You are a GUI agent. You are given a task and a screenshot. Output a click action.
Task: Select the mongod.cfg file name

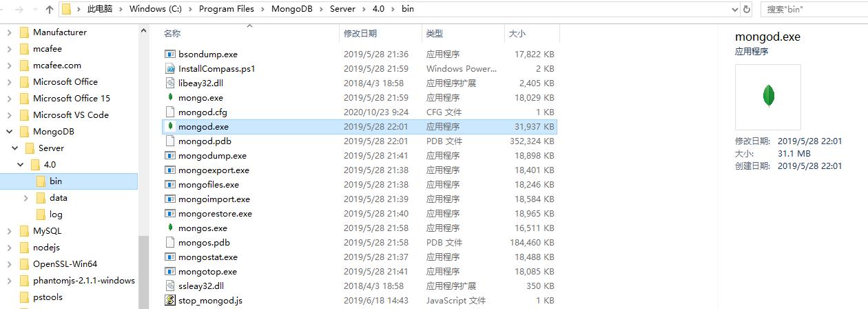click(203, 112)
